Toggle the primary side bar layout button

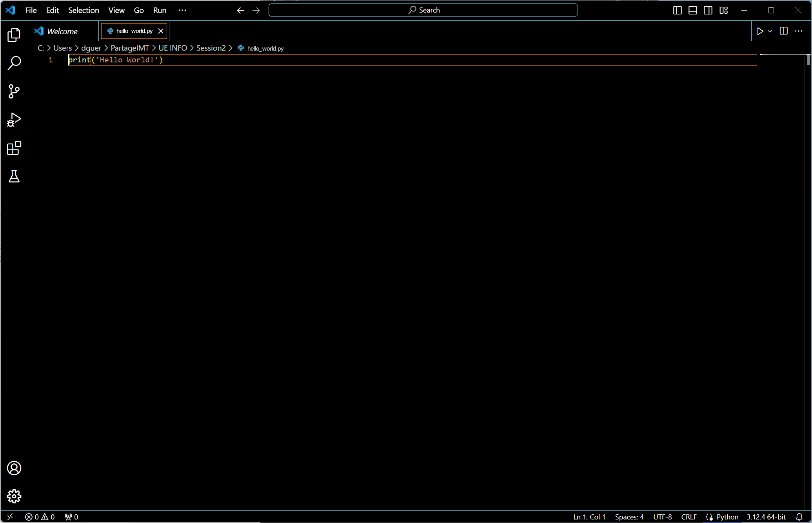[677, 10]
